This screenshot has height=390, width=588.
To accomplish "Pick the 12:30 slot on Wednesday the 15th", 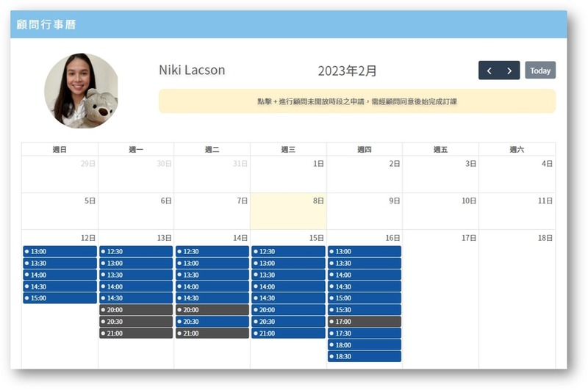I will tap(288, 251).
